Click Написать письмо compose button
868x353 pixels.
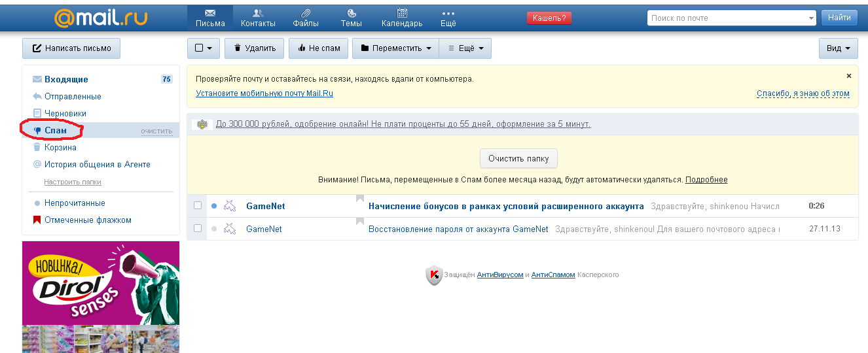coord(71,48)
